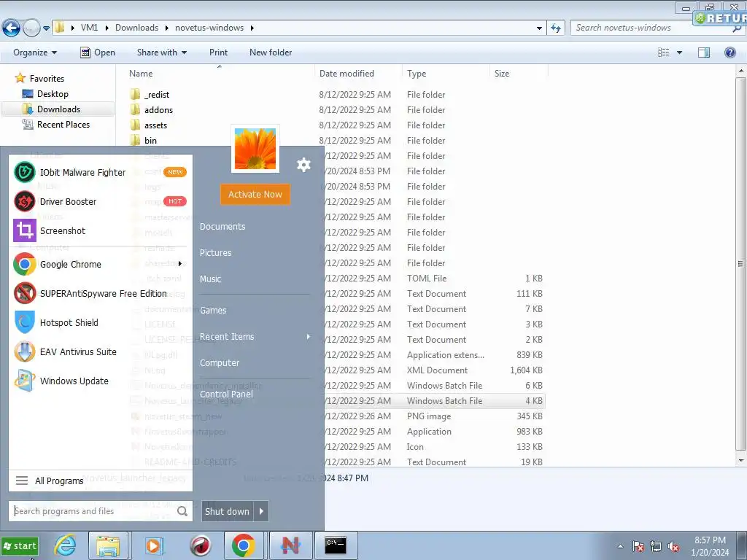This screenshot has width=747, height=560.
Task: Open view options dropdown arrow
Action: tap(679, 52)
